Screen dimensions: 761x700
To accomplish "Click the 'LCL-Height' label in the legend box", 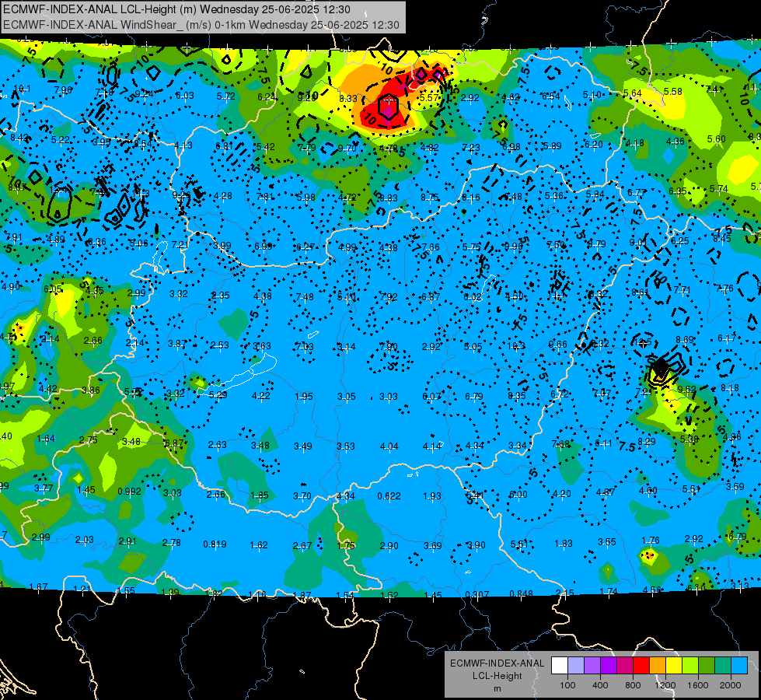I will pyautogui.click(x=497, y=676).
